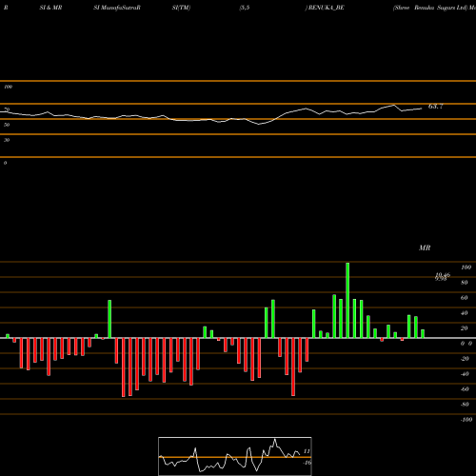Click the RENUKA_BE symbol text in header
The height and width of the screenshot is (476, 476).
click(x=327, y=8)
